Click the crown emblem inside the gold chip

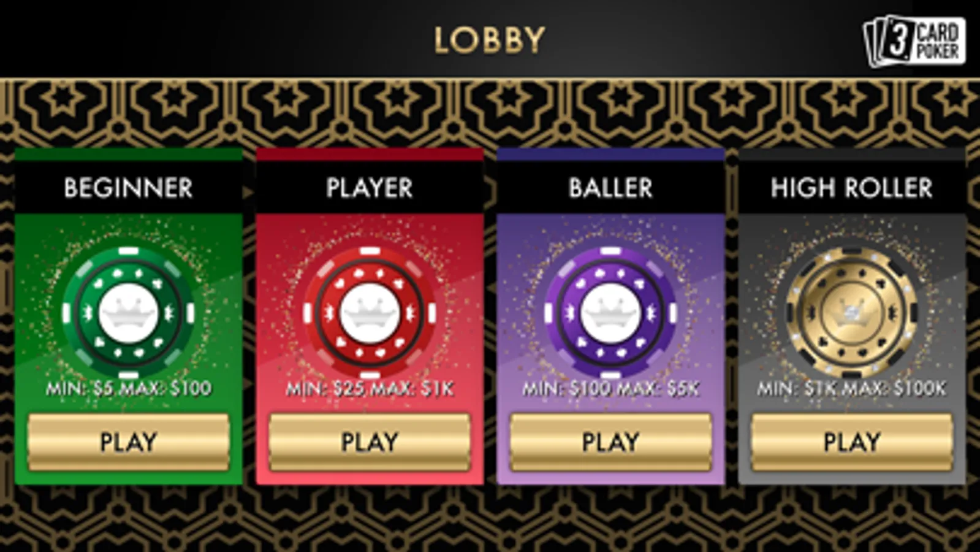(852, 312)
